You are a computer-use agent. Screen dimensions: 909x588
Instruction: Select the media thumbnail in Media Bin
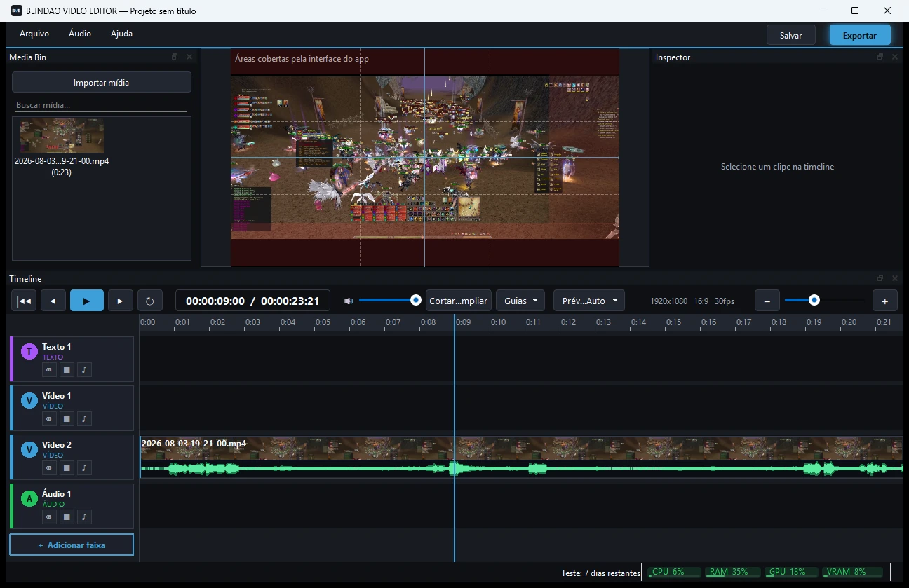click(62, 135)
